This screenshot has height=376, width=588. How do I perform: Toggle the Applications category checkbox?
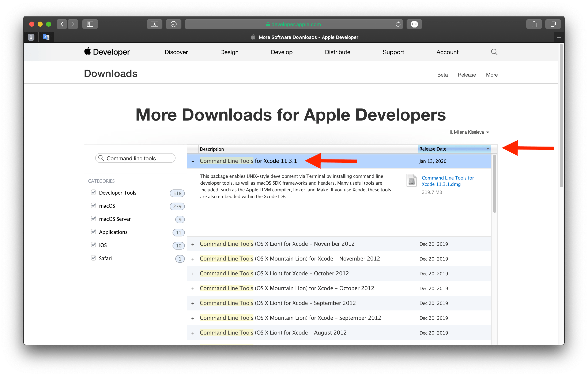coord(93,232)
